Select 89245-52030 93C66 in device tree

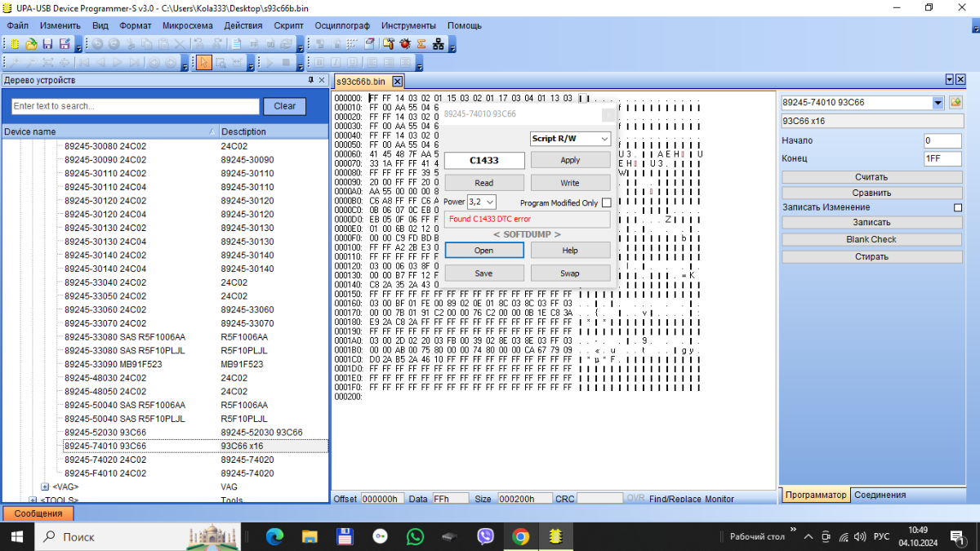click(x=105, y=432)
